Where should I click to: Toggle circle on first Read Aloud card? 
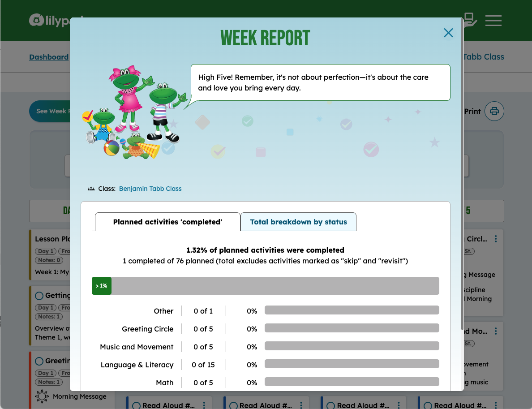click(x=137, y=405)
